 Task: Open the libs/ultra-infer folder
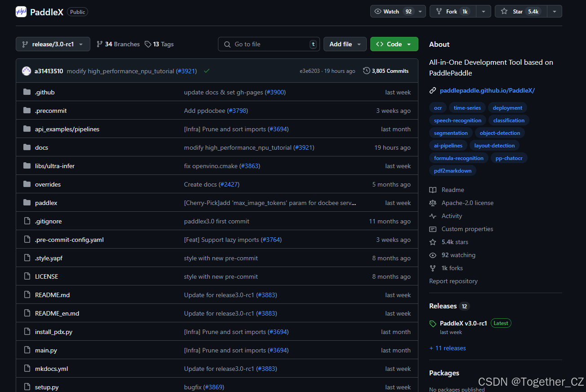click(55, 166)
